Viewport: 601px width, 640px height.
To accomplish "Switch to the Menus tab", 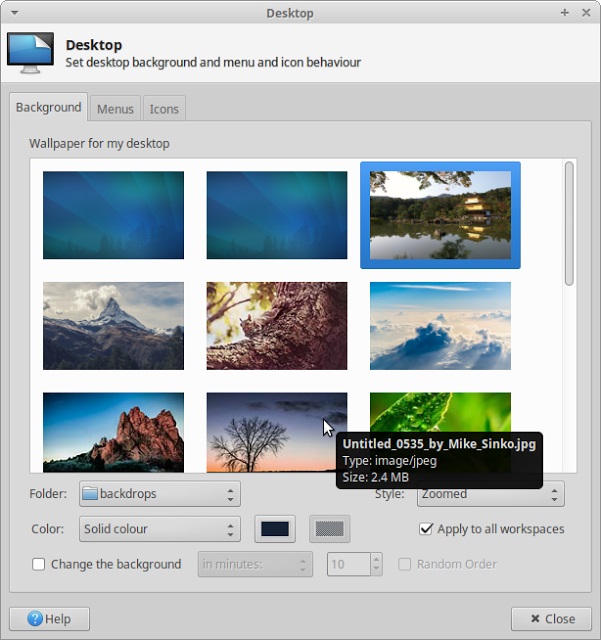I will coord(115,109).
